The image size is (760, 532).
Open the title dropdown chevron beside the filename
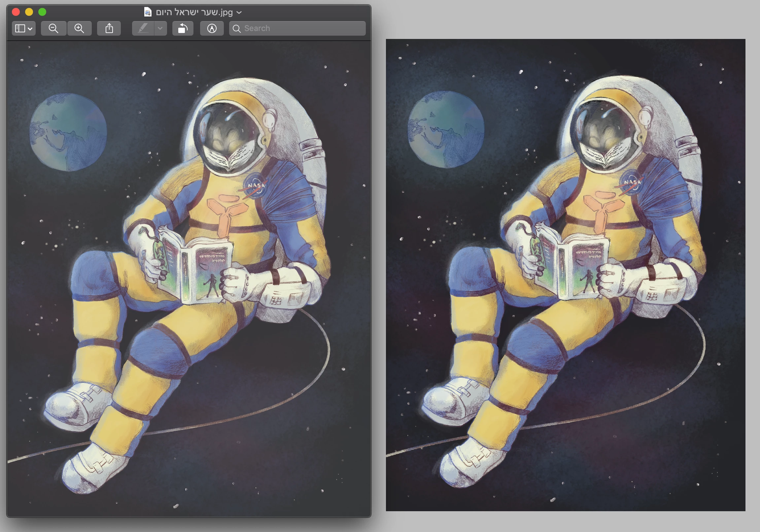(x=239, y=13)
